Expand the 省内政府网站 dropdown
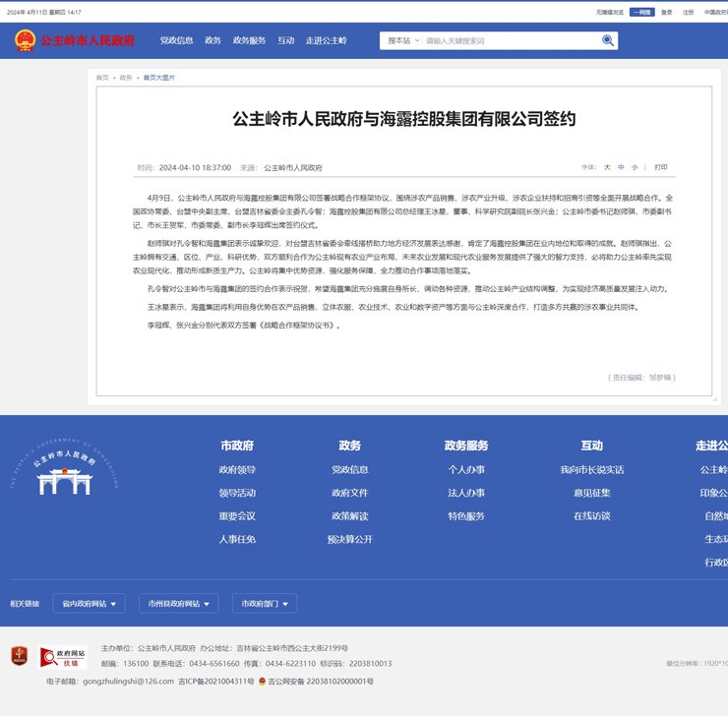This screenshot has height=716, width=728. (x=87, y=603)
